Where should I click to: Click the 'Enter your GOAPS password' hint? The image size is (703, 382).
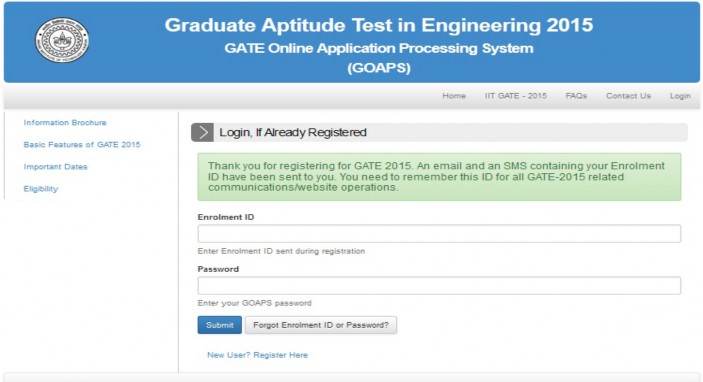point(254,303)
